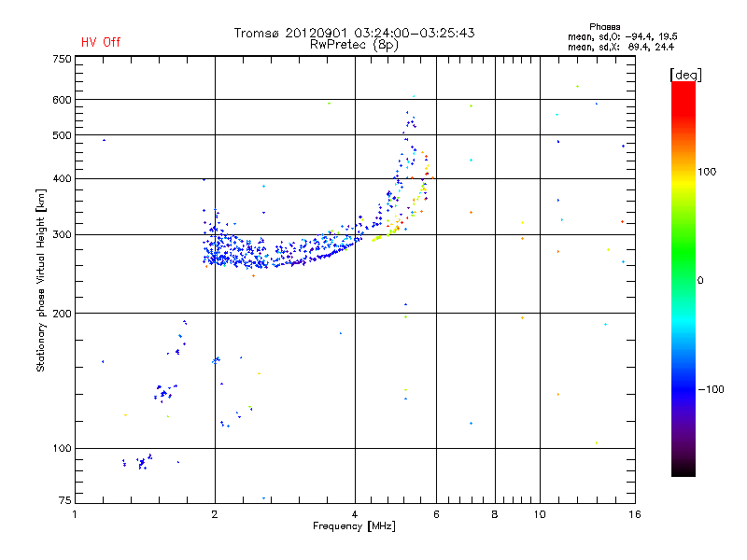Click the y-axis label '500'
This screenshot has width=747, height=560.
tap(62, 135)
